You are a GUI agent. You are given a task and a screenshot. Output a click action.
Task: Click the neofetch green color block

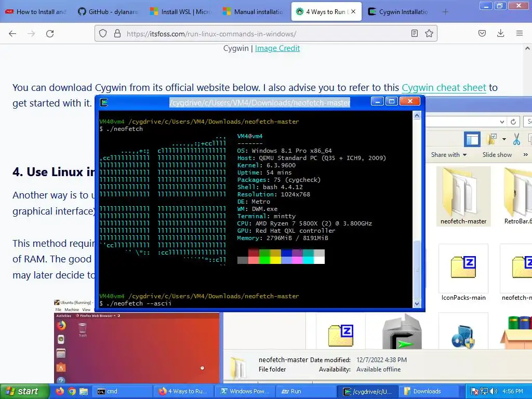264,253
